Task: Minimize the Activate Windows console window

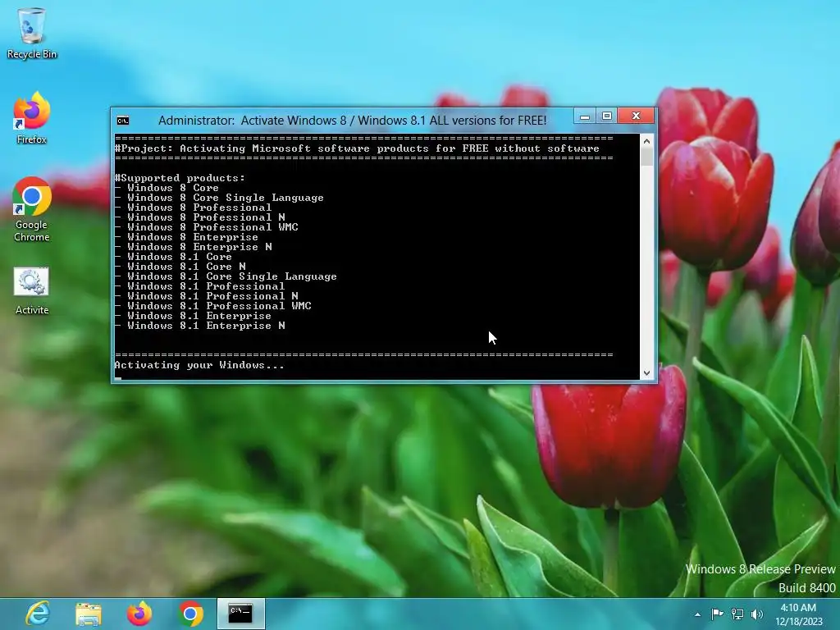Action: (x=584, y=116)
